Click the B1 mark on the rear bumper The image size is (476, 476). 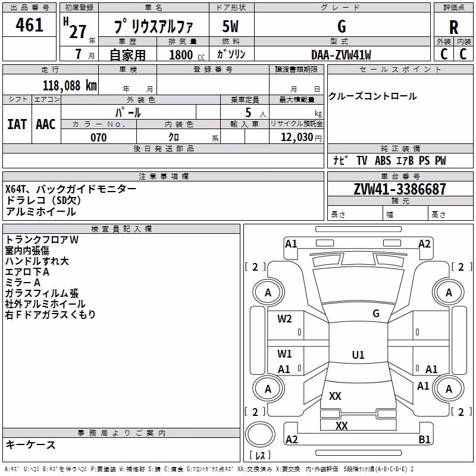pyautogui.click(x=424, y=439)
